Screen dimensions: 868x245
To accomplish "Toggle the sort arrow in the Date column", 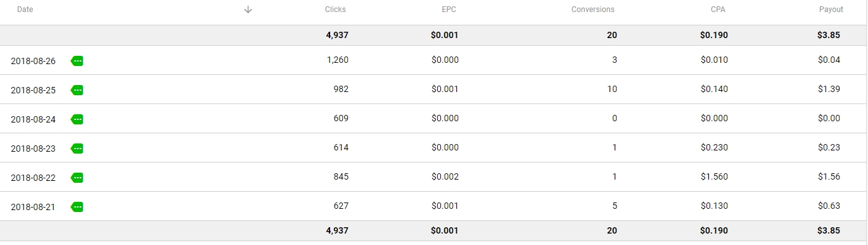I will click(248, 10).
